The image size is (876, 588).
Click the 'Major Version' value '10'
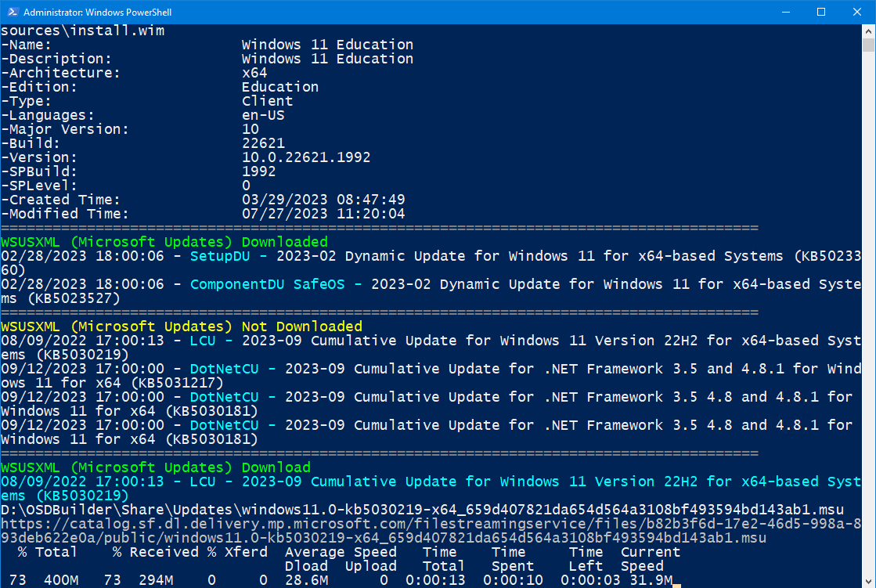(x=251, y=129)
